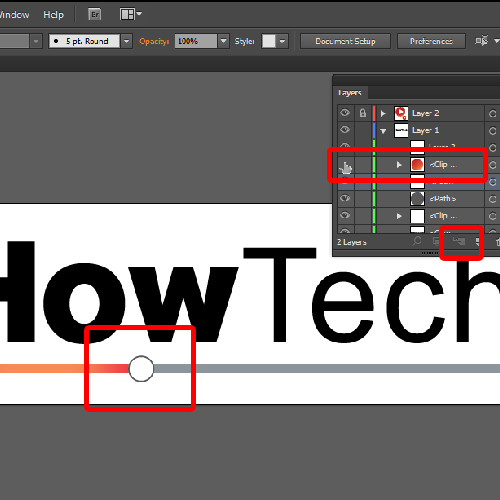Click the white circle knob on the line
The image size is (500, 500).
(x=141, y=369)
